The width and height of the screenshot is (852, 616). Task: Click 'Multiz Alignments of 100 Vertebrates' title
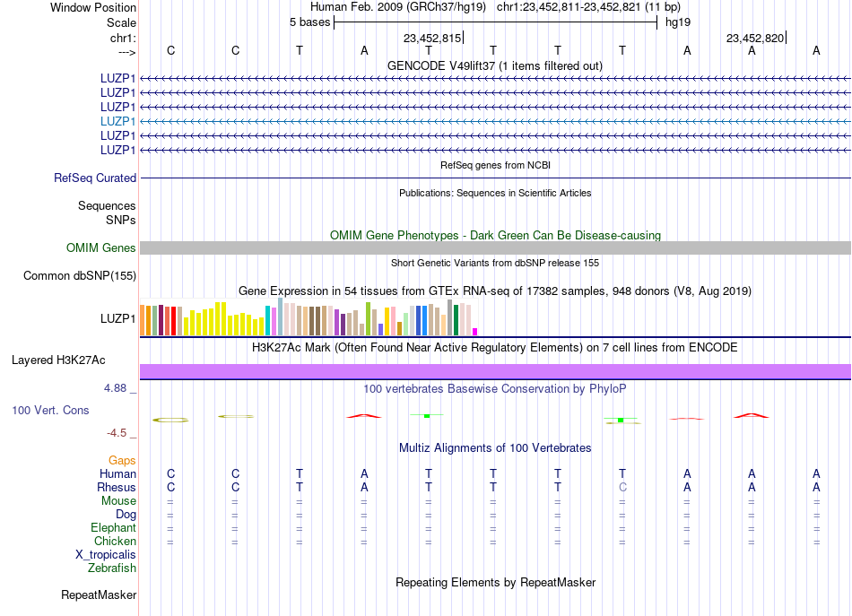495,447
